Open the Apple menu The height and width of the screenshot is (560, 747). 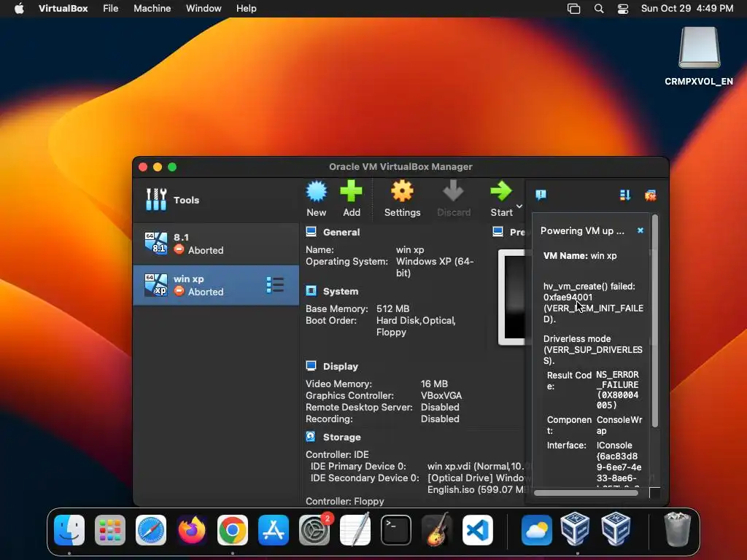(19, 9)
